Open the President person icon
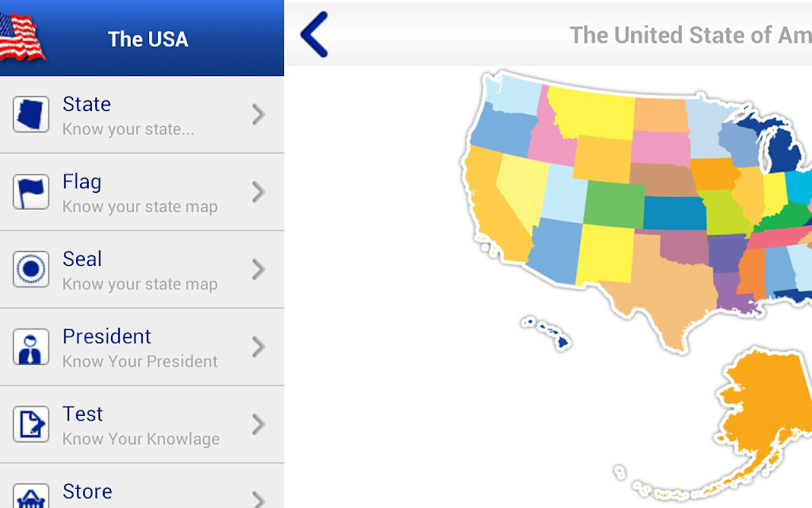This screenshot has height=508, width=812. coord(31,347)
